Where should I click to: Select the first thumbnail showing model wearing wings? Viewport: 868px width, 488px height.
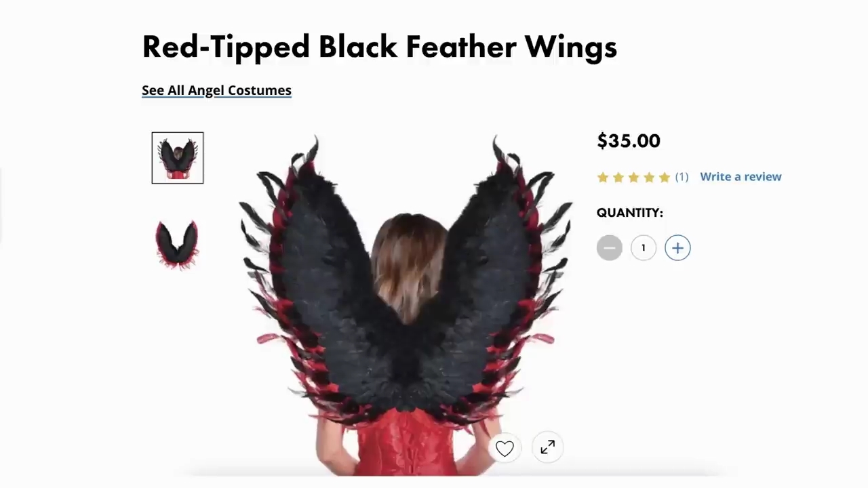coord(178,158)
